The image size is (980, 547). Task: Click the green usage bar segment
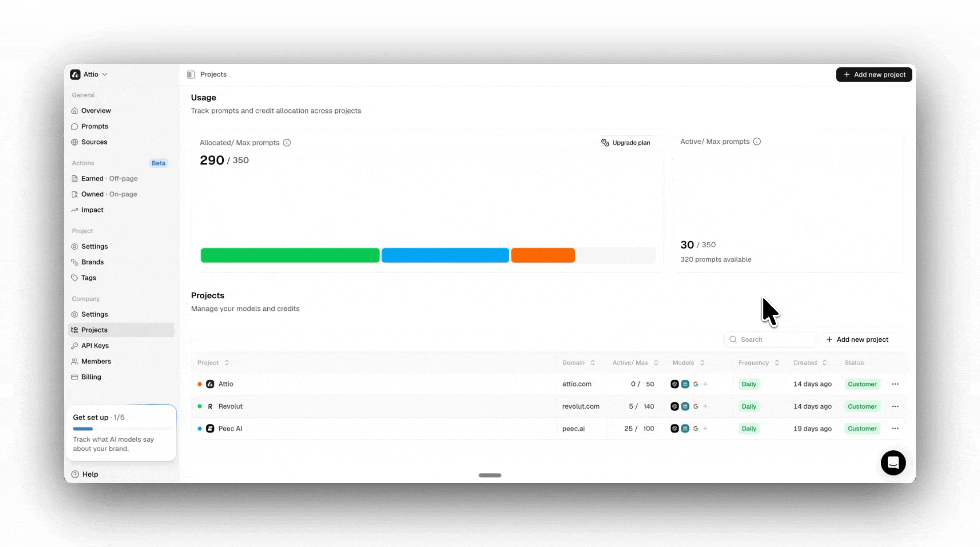(290, 256)
